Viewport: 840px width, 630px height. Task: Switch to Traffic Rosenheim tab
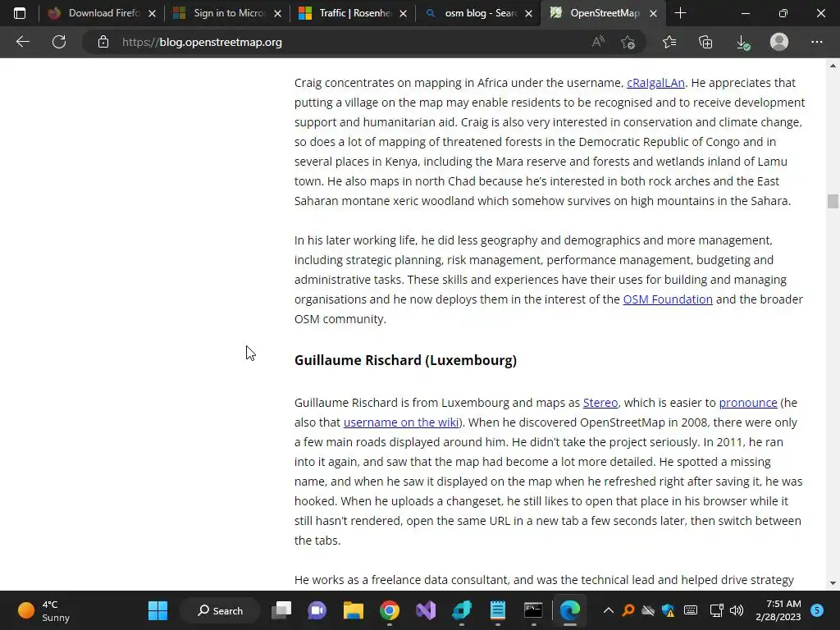pyautogui.click(x=353, y=13)
